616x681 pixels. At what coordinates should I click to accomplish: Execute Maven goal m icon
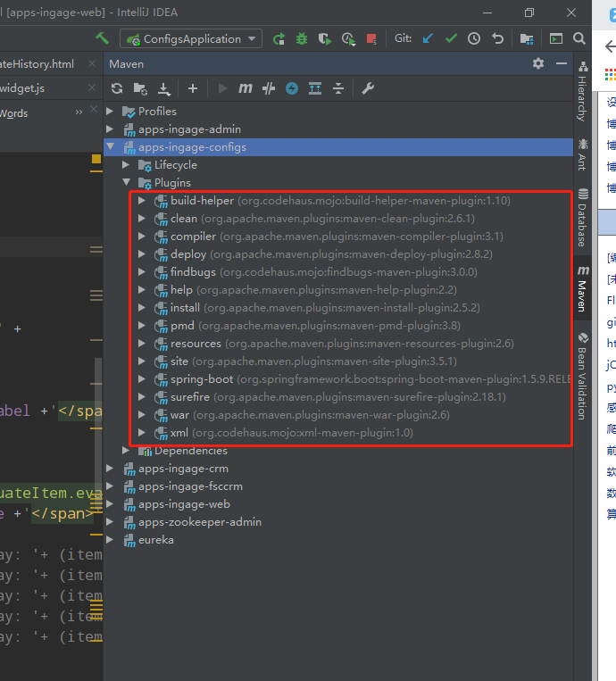pos(245,88)
